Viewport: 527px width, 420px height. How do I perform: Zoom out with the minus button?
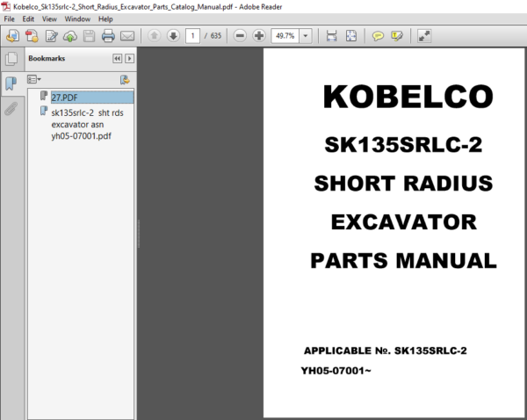coord(240,36)
